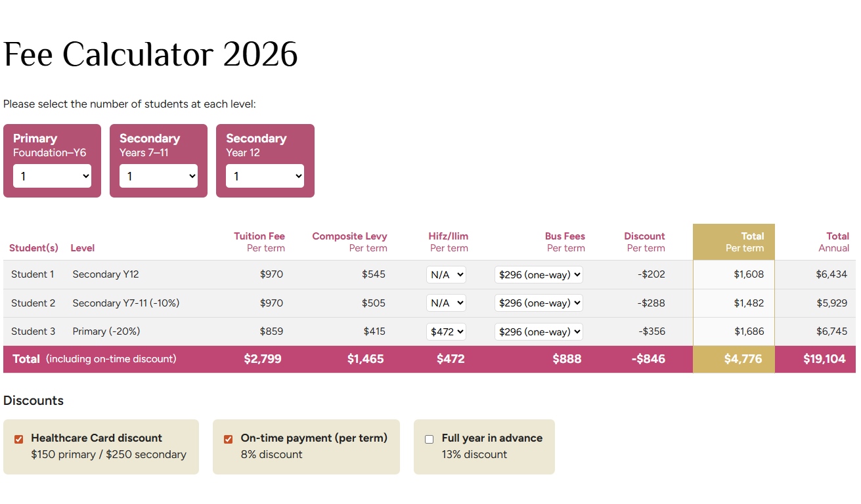Expand Student 2 Hifz/Ilim dropdown
The height and width of the screenshot is (504, 861).
click(446, 303)
